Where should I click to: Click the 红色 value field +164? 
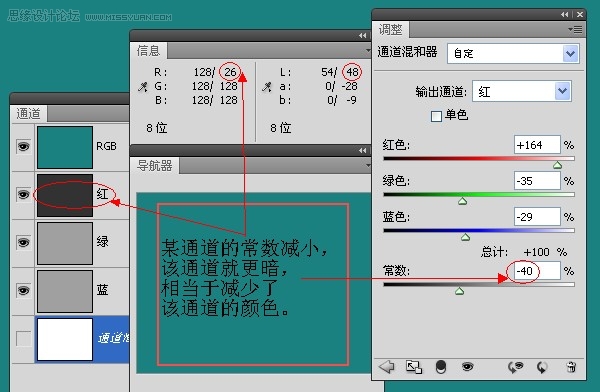click(x=537, y=145)
